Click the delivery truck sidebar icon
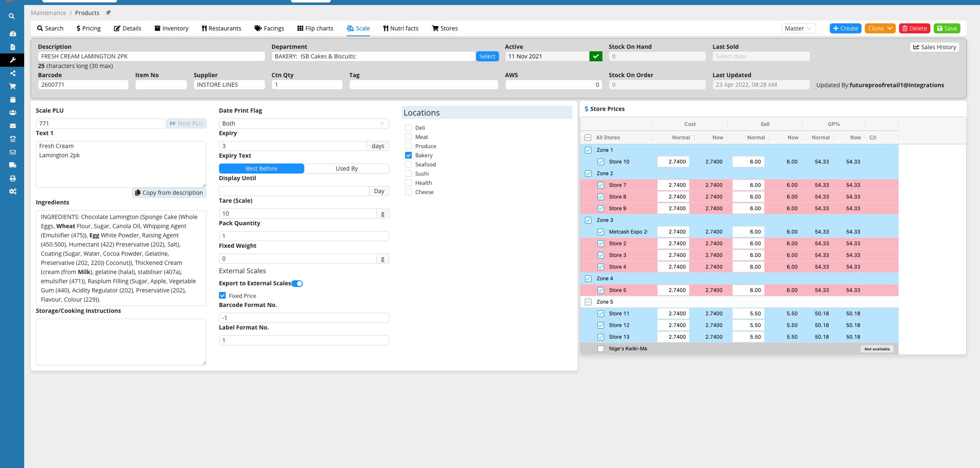The height and width of the screenshot is (468, 980). [x=13, y=165]
